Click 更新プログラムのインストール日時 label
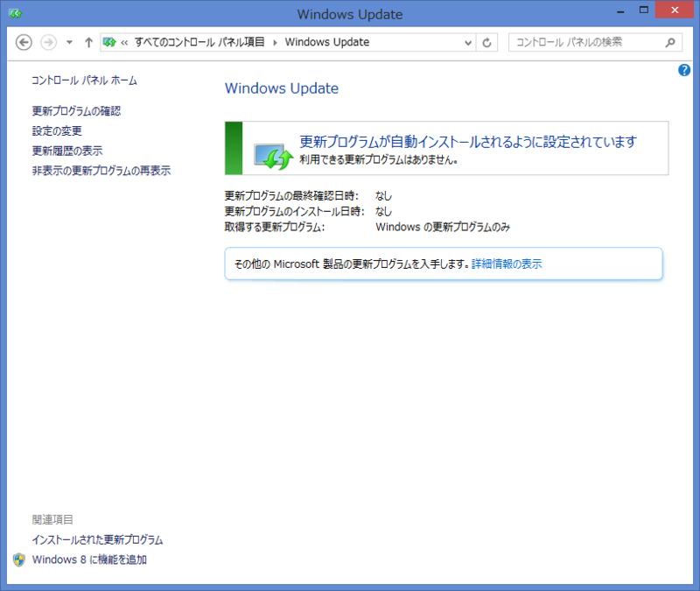 pos(294,211)
